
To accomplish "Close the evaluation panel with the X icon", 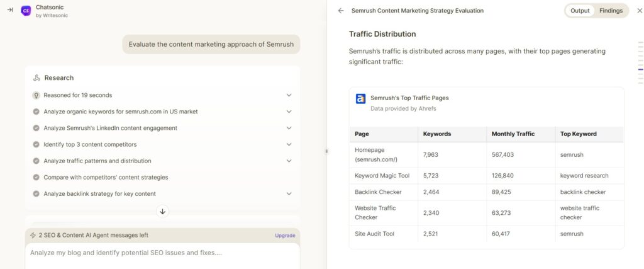I will (x=639, y=11).
